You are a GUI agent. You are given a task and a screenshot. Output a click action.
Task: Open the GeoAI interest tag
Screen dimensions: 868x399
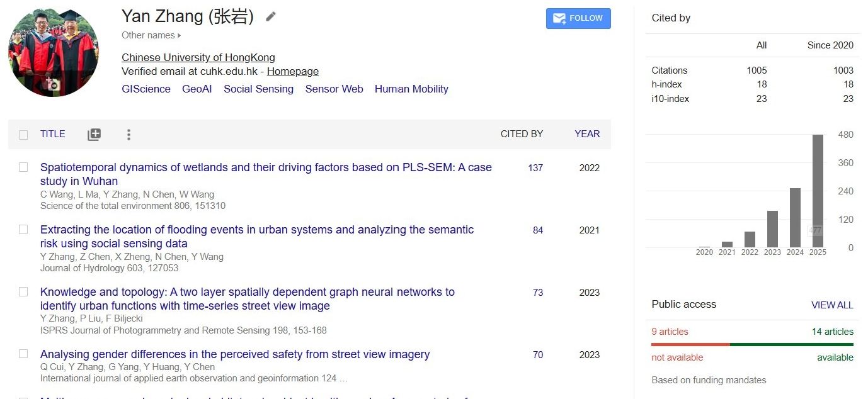tap(197, 89)
